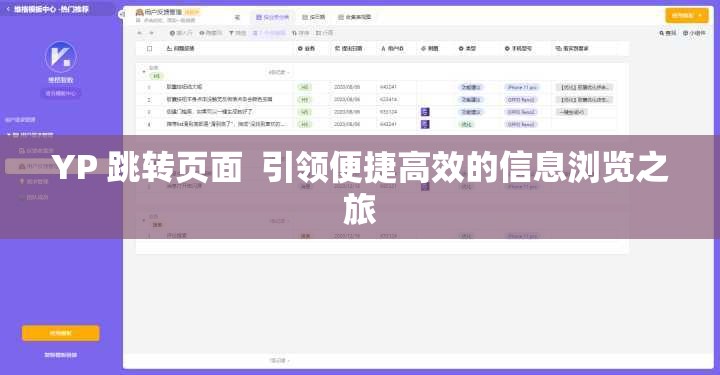Click the iPhone 11 pro tag in row 1

[522, 87]
